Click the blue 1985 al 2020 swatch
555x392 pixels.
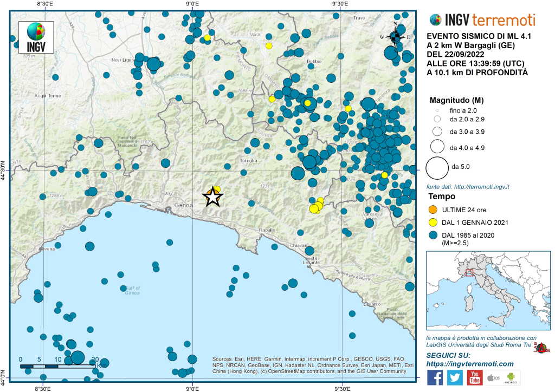point(433,235)
